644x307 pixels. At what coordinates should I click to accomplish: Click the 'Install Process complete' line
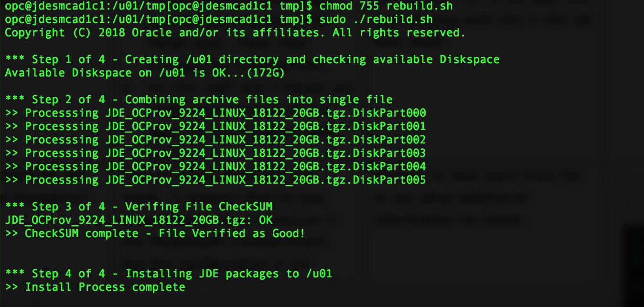pos(95,287)
